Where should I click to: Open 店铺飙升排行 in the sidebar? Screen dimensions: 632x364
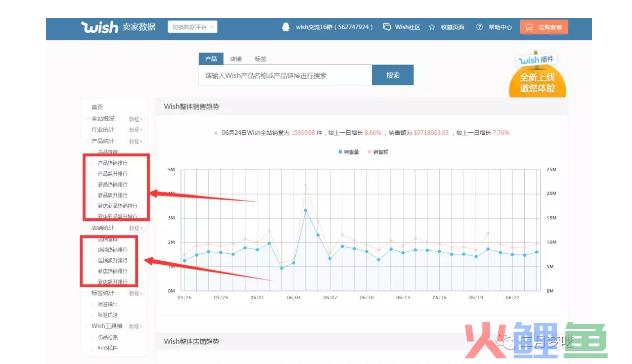[112, 260]
